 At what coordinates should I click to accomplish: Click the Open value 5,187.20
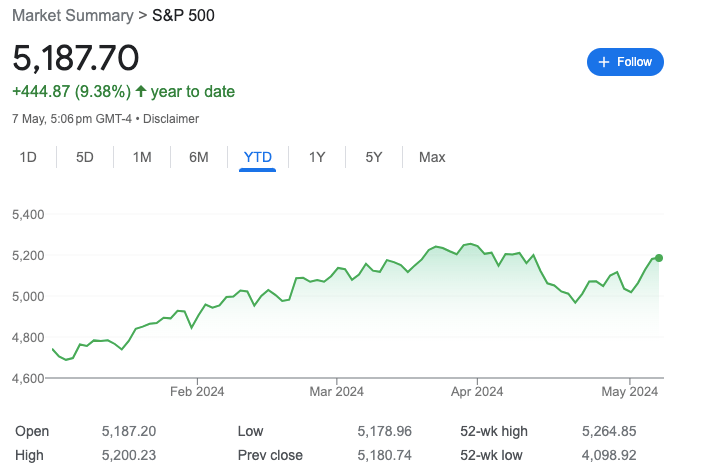(x=129, y=431)
